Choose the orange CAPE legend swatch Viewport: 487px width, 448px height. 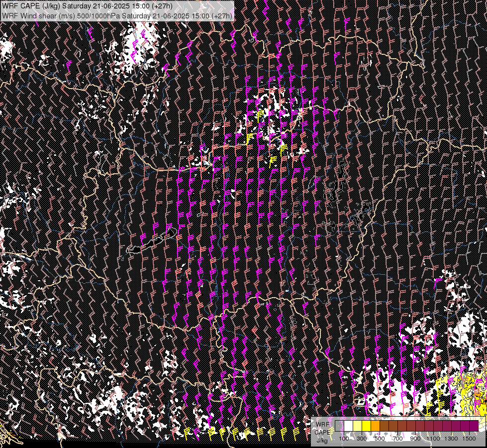pos(375,426)
